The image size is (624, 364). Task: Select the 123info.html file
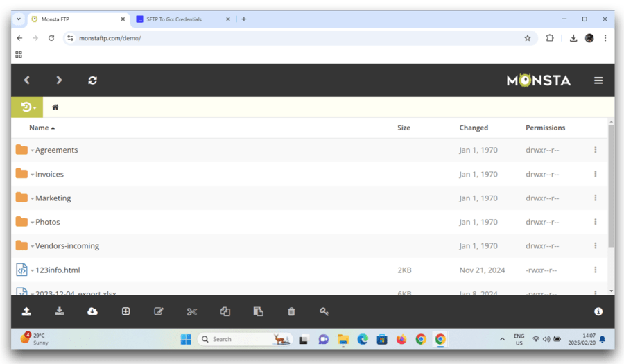[x=58, y=270]
